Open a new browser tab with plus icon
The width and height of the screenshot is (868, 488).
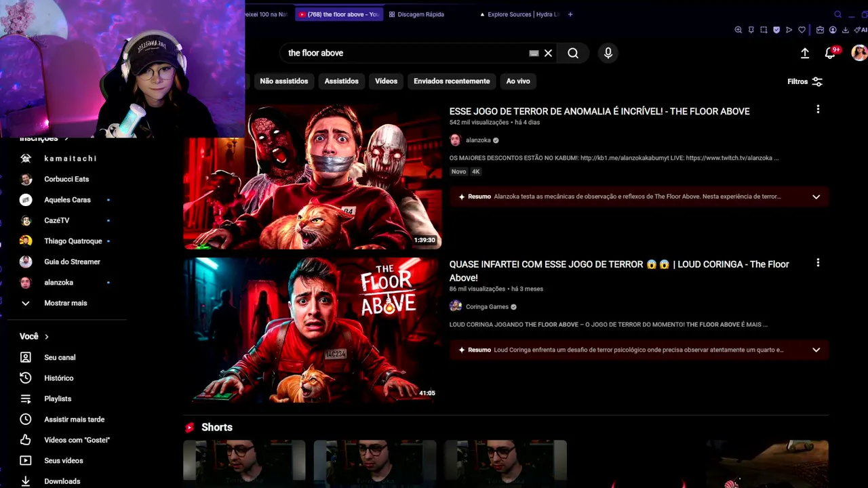pyautogui.click(x=570, y=14)
